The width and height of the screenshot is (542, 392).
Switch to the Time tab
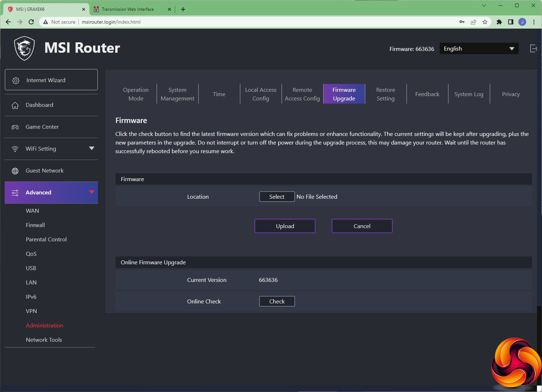(x=219, y=94)
